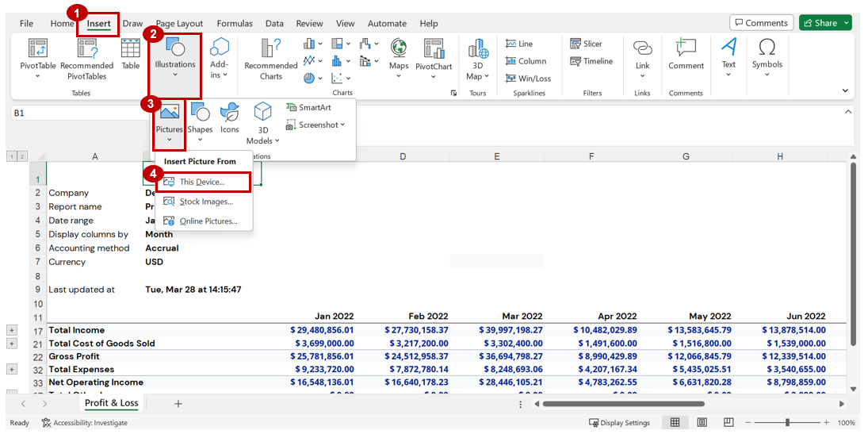Image resolution: width=868 pixels, height=438 pixels.
Task: Click the Slicer filter icon
Action: (586, 44)
